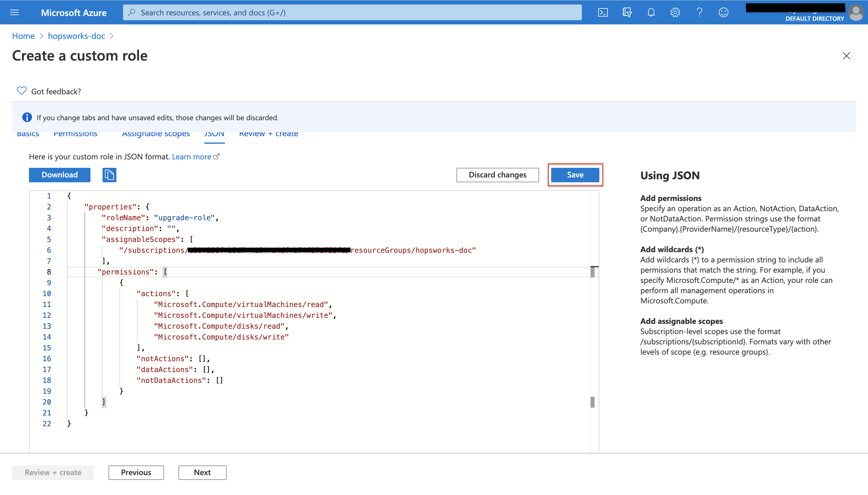Click the Help question mark icon
The image size is (868, 495).
point(699,13)
